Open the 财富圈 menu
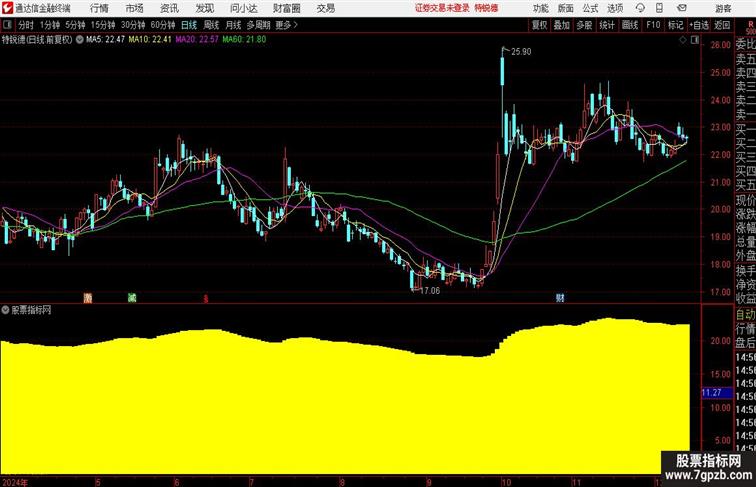Viewport: 756px width, 487px height. coord(286,8)
